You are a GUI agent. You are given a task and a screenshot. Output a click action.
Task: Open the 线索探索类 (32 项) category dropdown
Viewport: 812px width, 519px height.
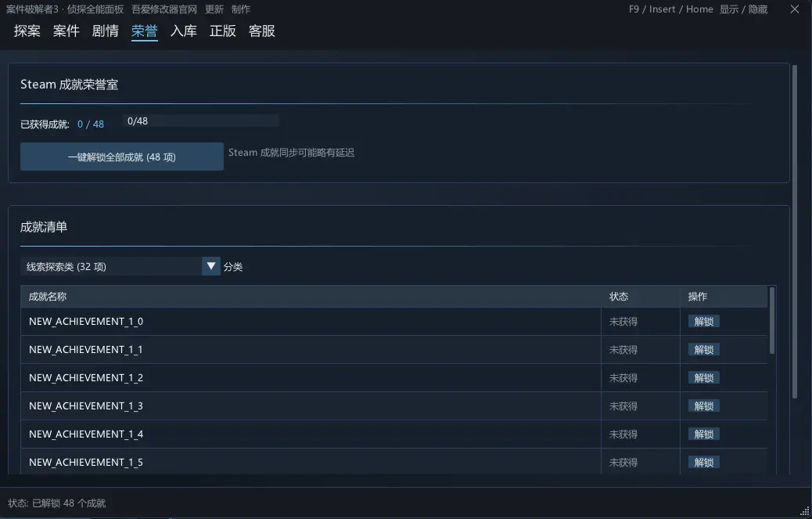pos(120,266)
